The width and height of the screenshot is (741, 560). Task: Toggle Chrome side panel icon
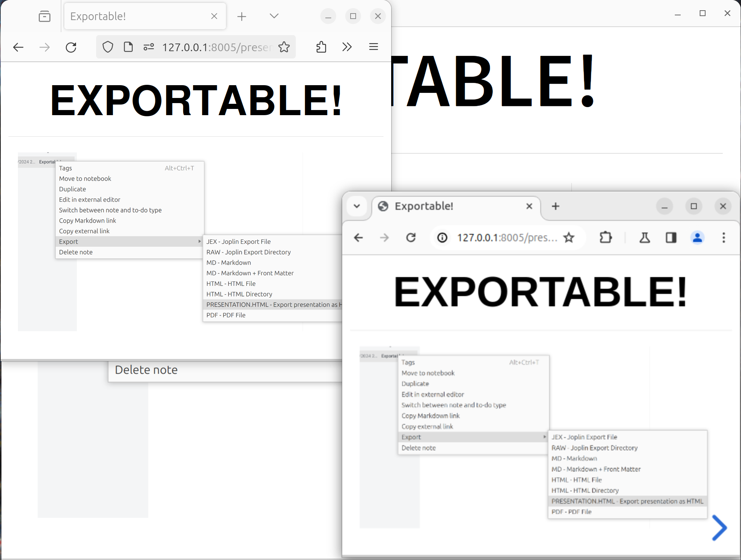click(x=671, y=238)
